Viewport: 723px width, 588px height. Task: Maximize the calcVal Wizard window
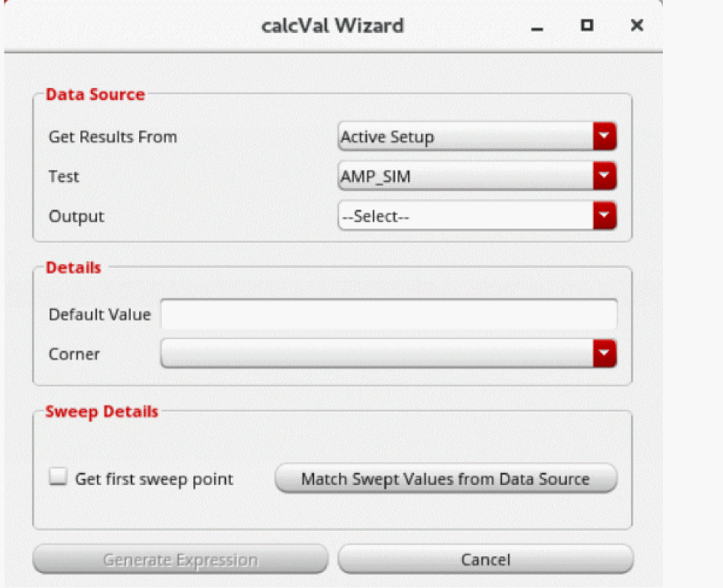coord(587,26)
